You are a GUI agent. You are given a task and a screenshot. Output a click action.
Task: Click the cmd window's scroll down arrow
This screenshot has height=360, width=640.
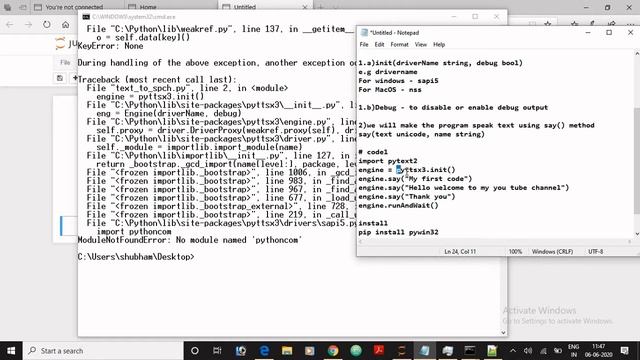(503, 332)
